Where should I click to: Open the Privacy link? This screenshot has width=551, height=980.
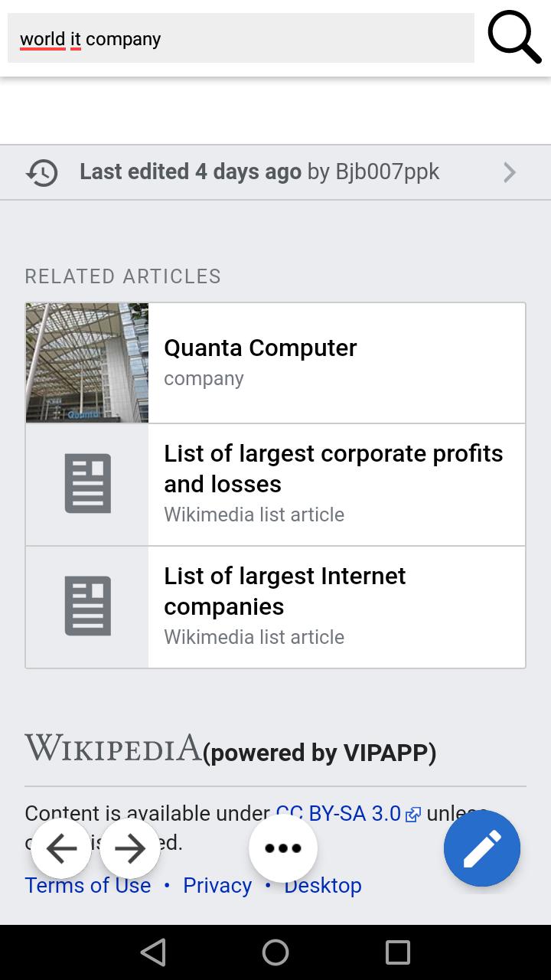pyautogui.click(x=217, y=885)
